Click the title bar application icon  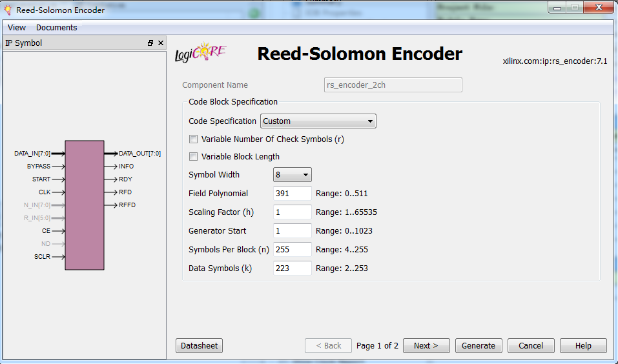pos(8,10)
